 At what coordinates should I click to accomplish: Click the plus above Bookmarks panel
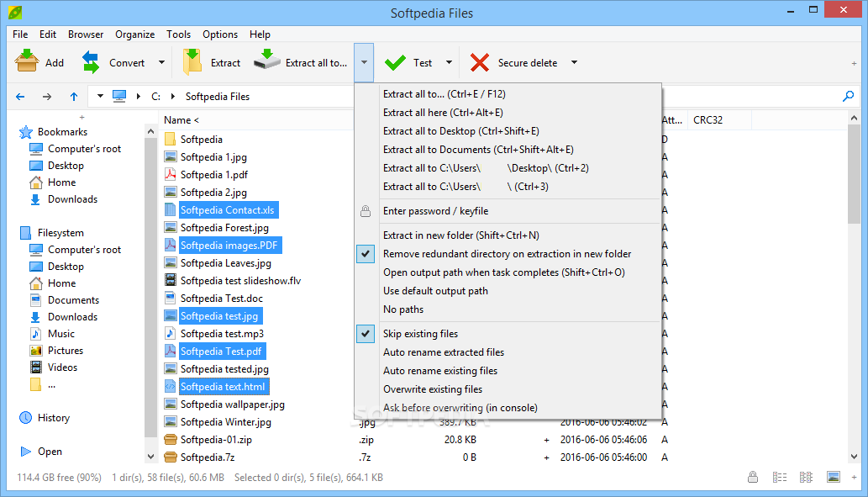(x=82, y=118)
